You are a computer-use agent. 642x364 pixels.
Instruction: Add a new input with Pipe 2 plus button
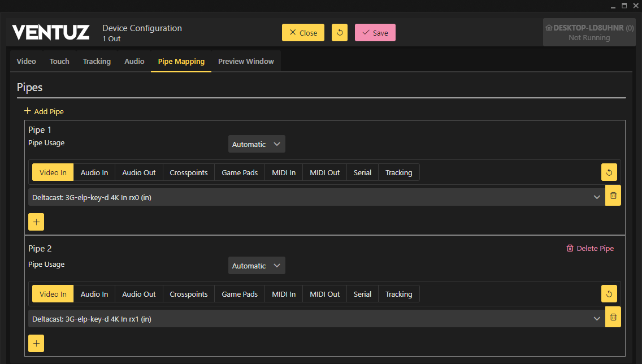[x=36, y=344]
